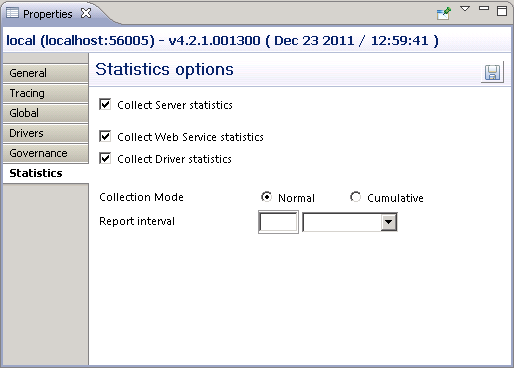Maximize the Properties view
Viewport: 514px width, 368px height.
[x=502, y=11]
